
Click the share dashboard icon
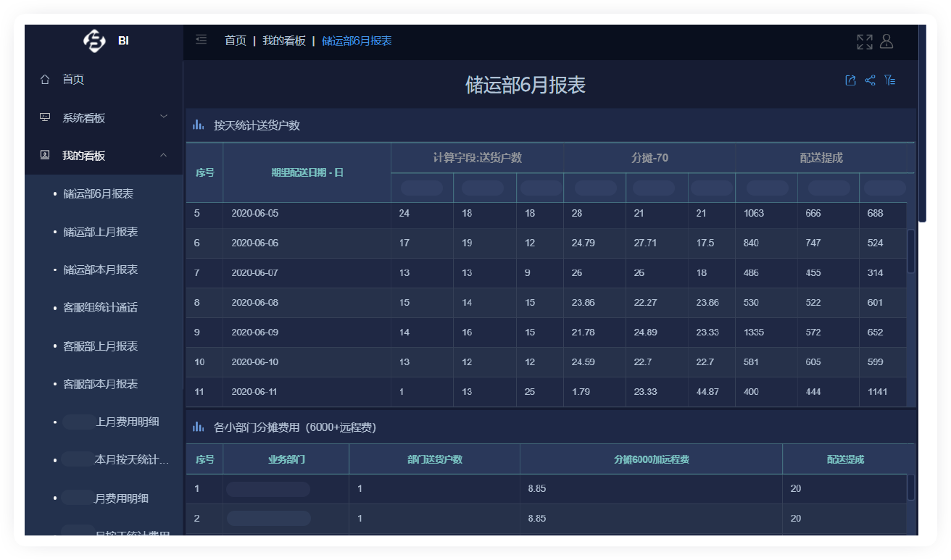tap(870, 80)
